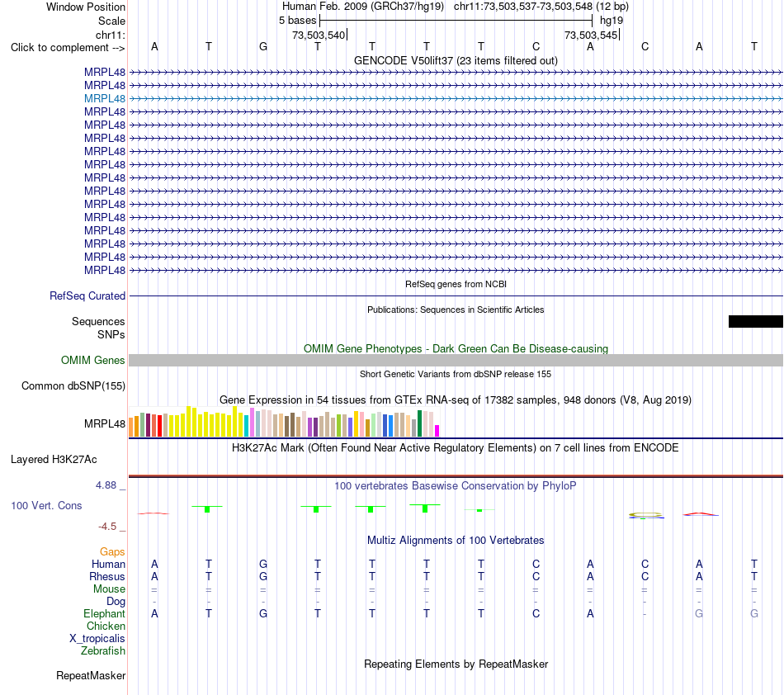
Task: Click the RefSeq Curated track label
Action: (87, 296)
